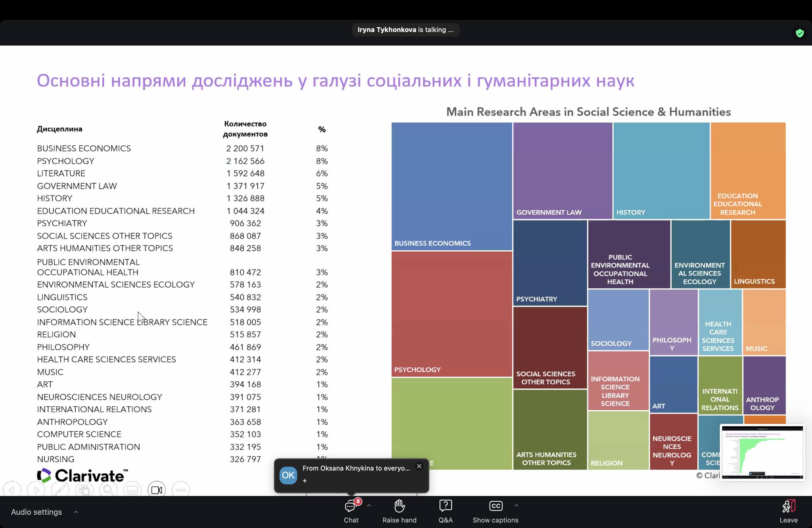This screenshot has height=528, width=812.
Task: Click the green encryption shield icon
Action: [800, 33]
